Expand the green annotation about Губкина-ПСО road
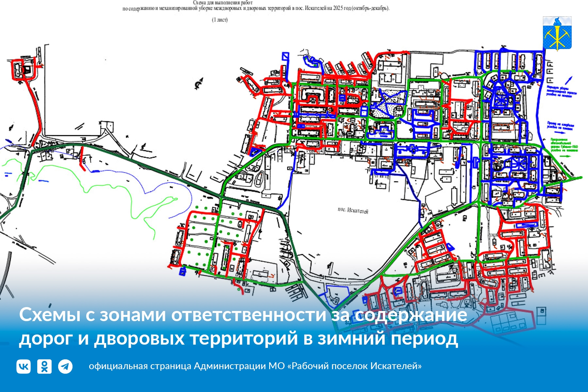588x392 pixels. (x=564, y=145)
